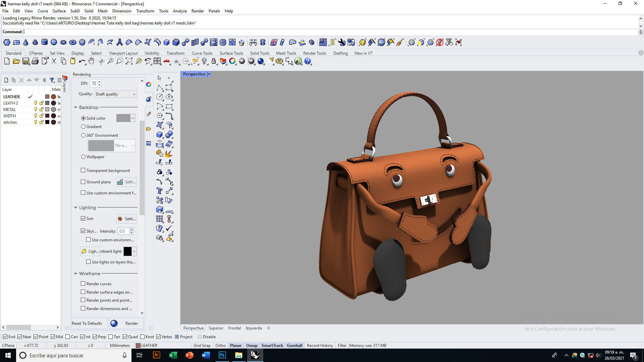The height and width of the screenshot is (362, 644).
Task: Open the Perspectiva viewport title dropdown arrow
Action: (x=209, y=74)
